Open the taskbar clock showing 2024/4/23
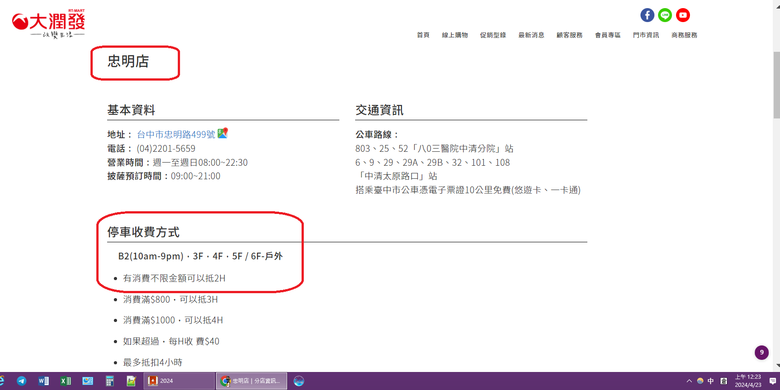Screen dimensions: 780x390 [x=748, y=381]
